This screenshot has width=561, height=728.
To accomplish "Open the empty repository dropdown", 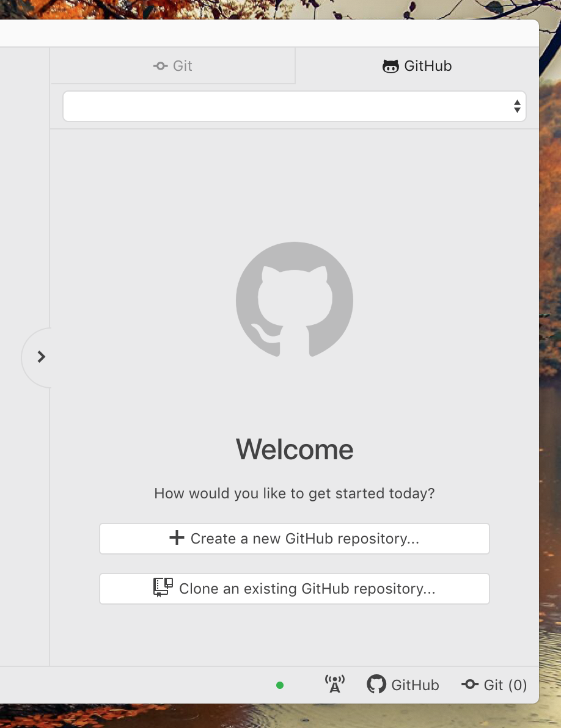I will point(287,106).
